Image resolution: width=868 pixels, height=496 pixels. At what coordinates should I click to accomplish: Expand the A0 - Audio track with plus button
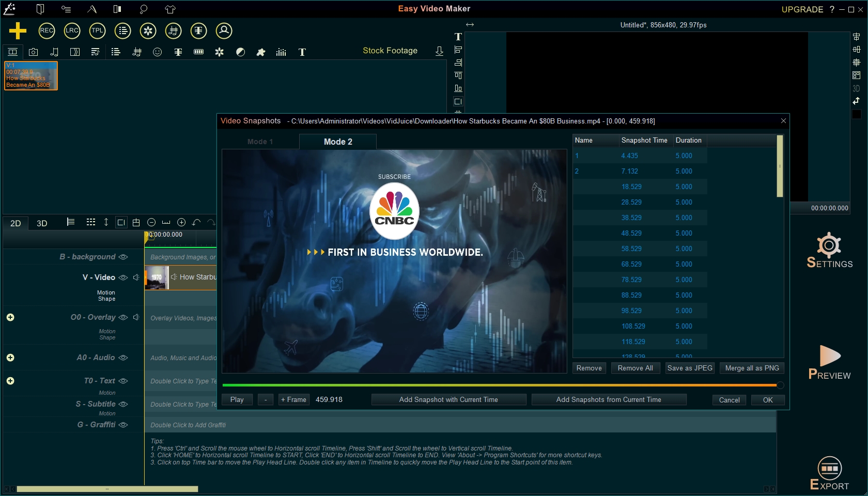point(10,357)
